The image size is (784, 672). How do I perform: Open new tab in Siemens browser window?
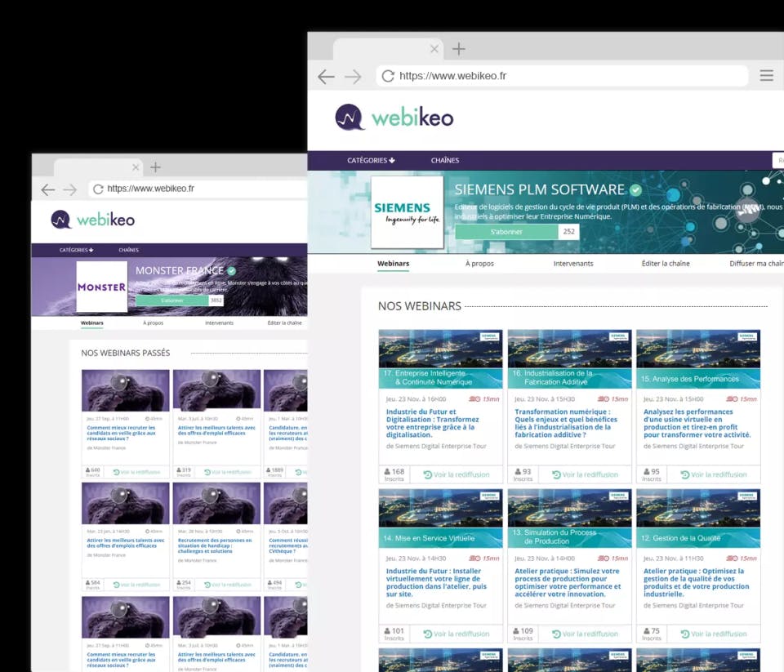[x=458, y=48]
